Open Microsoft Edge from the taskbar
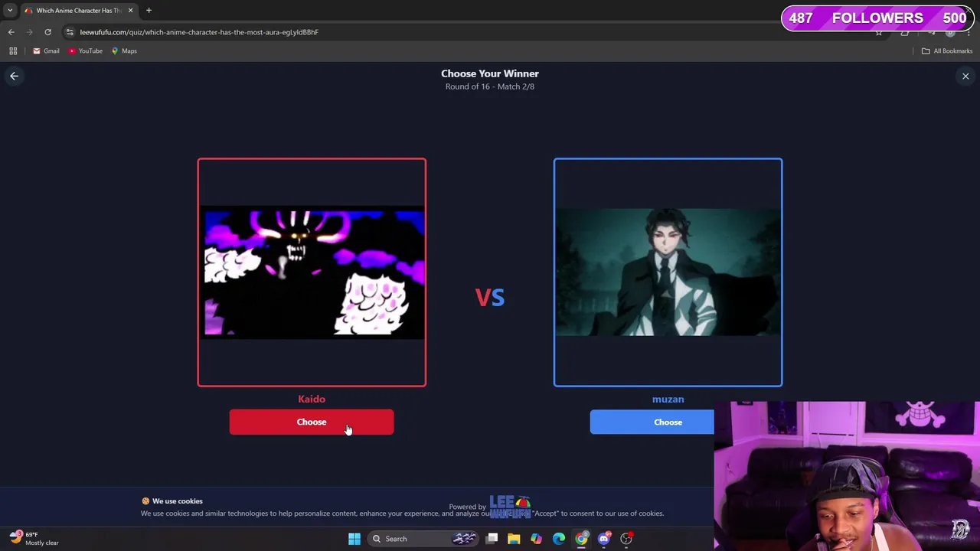The height and width of the screenshot is (551, 980). click(x=559, y=539)
